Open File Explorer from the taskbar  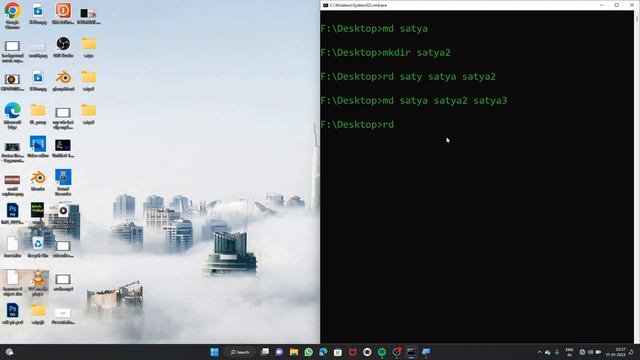[x=294, y=352]
